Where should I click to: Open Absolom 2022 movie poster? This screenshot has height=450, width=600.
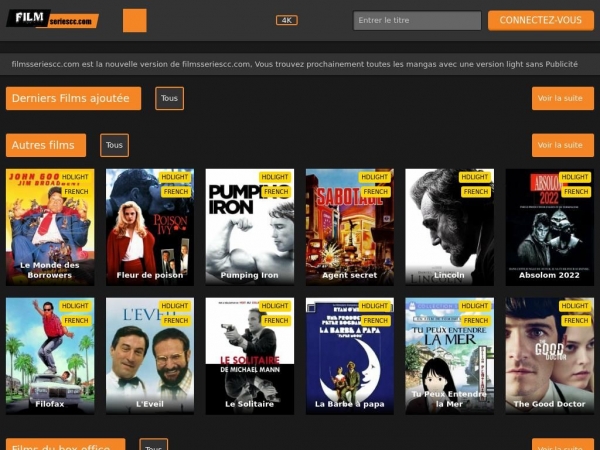550,227
